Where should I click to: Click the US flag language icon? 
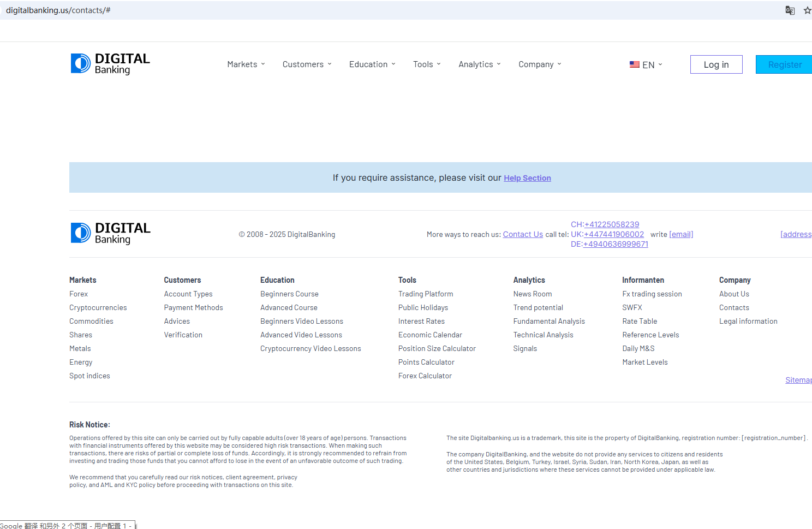pos(634,64)
